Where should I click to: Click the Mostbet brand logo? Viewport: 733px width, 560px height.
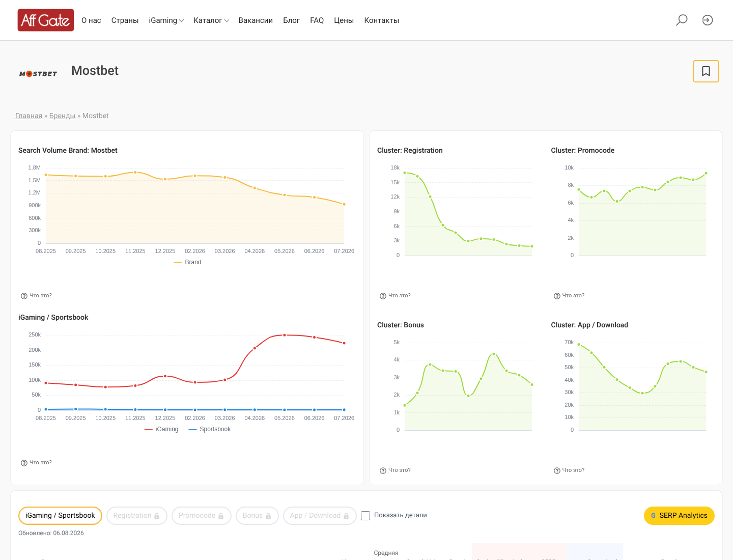point(38,74)
